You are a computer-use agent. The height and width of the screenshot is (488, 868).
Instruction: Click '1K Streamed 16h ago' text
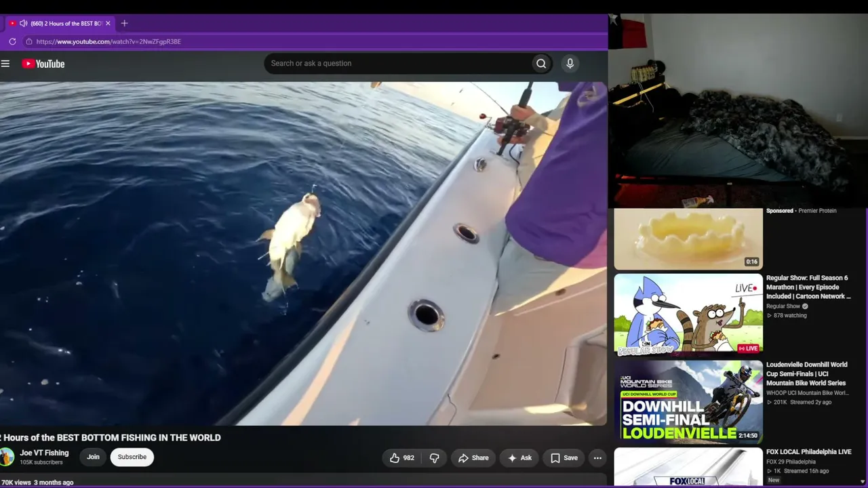[798, 471]
